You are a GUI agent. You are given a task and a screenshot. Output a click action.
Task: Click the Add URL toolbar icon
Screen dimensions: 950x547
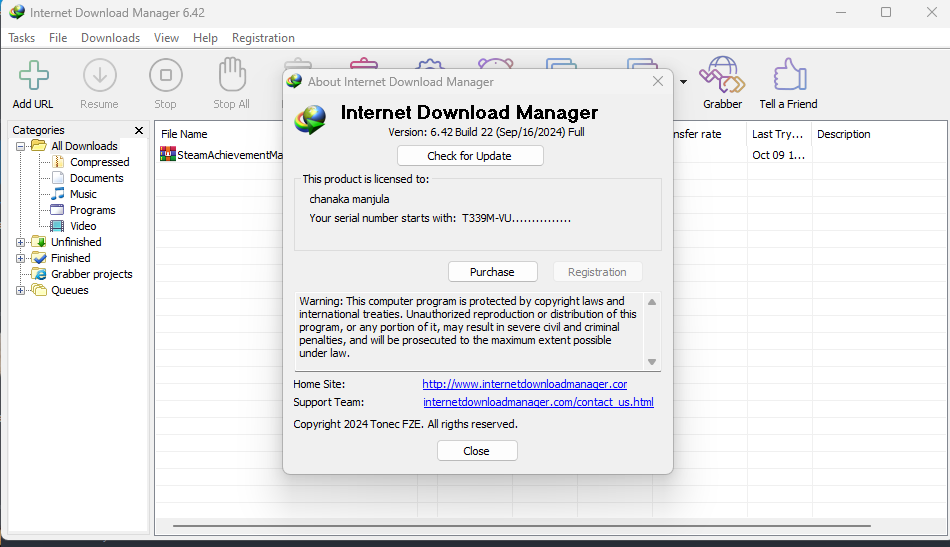coord(33,75)
